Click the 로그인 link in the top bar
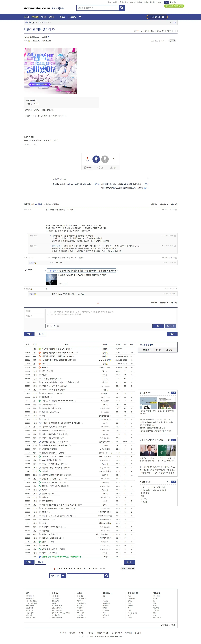The height and width of the screenshot is (644, 201). [x=166, y=2]
